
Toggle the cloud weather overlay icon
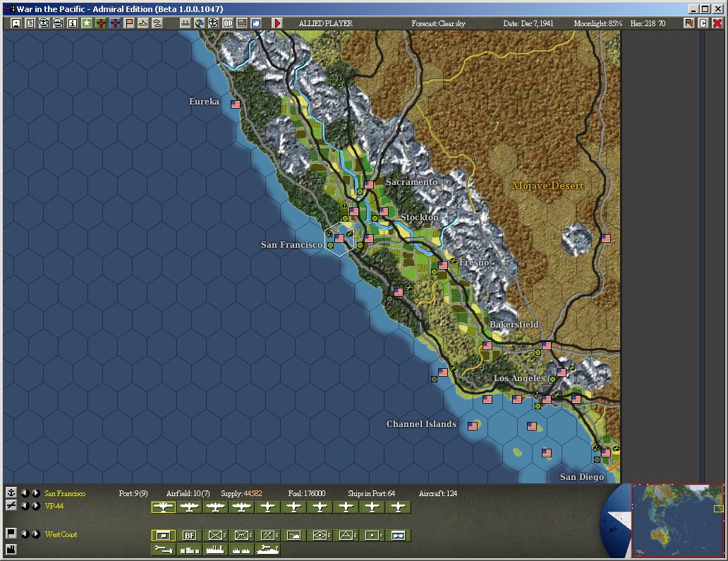[x=256, y=23]
